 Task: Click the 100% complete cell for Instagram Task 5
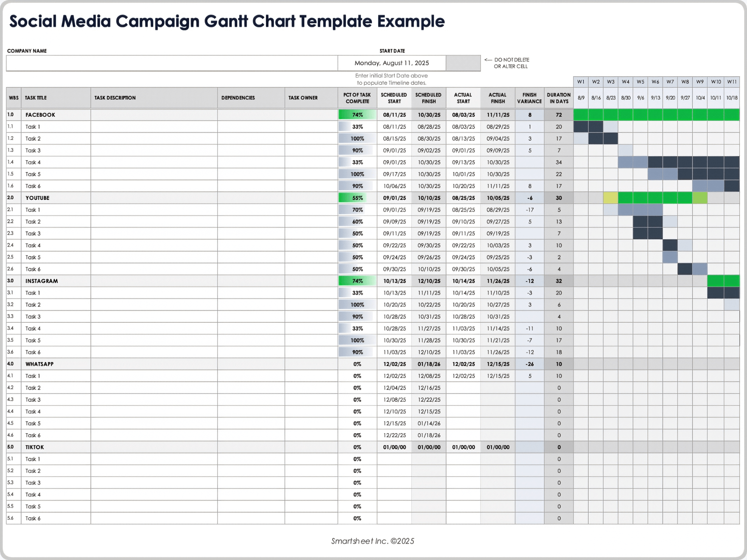click(357, 340)
